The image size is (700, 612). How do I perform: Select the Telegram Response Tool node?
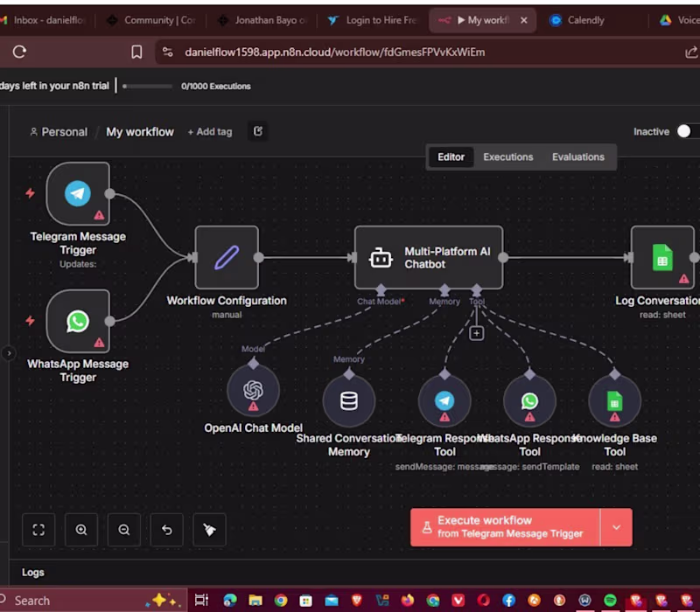click(x=444, y=401)
